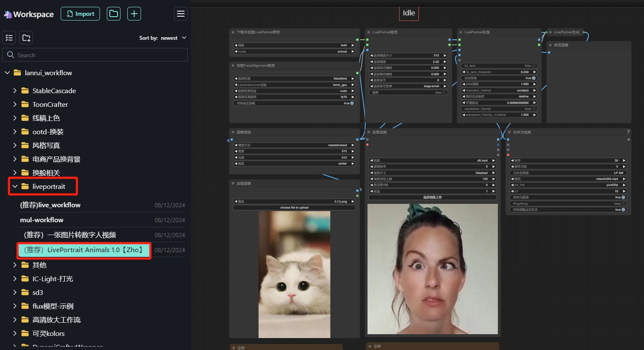The width and height of the screenshot is (644, 350).
Task: Click the 宽度 512 value field
Action: [294, 151]
